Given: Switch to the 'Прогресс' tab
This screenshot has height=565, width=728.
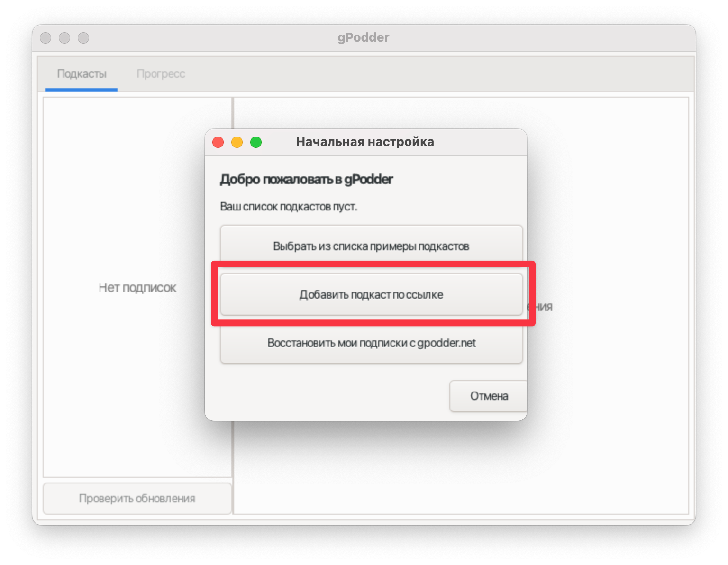Looking at the screenshot, I should (161, 74).
